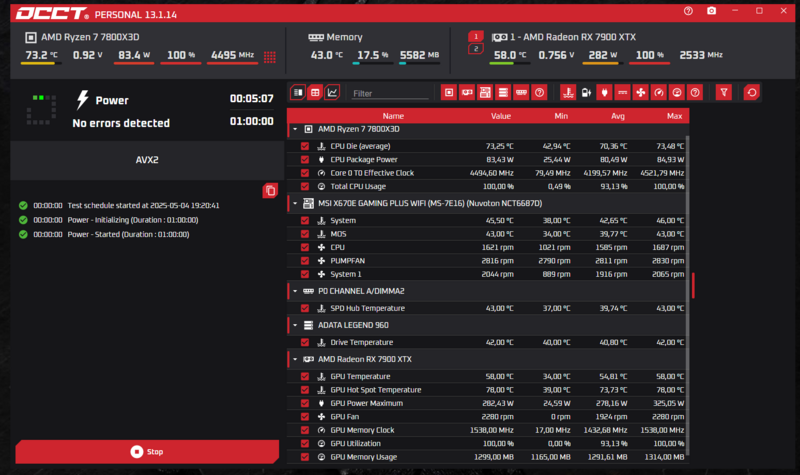Open the help question mark in title bar

688,11
